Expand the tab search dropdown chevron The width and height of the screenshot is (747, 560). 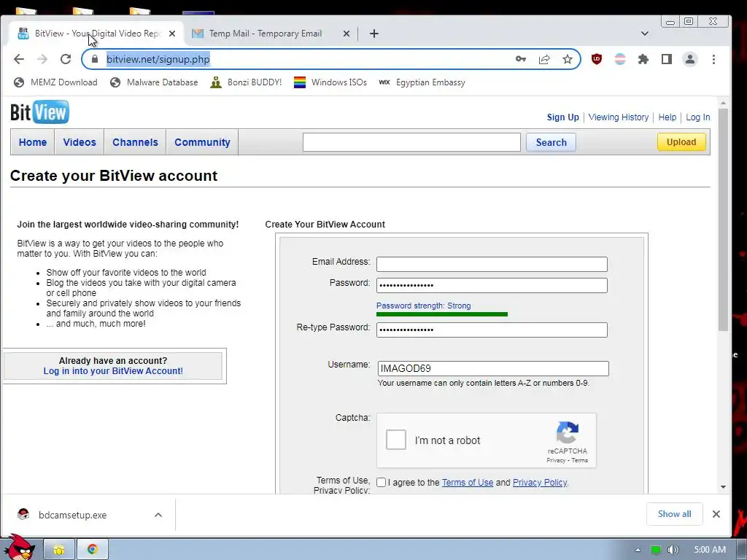tap(645, 34)
